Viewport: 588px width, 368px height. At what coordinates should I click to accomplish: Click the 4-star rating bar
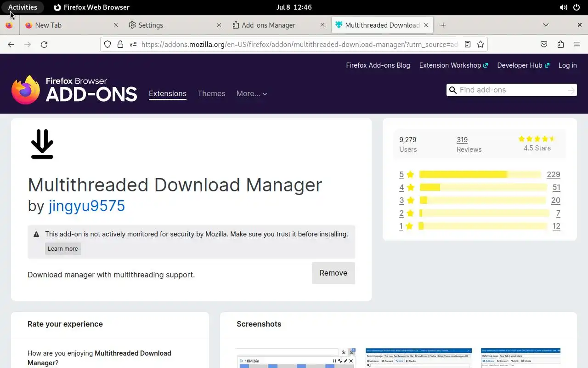pos(483,188)
